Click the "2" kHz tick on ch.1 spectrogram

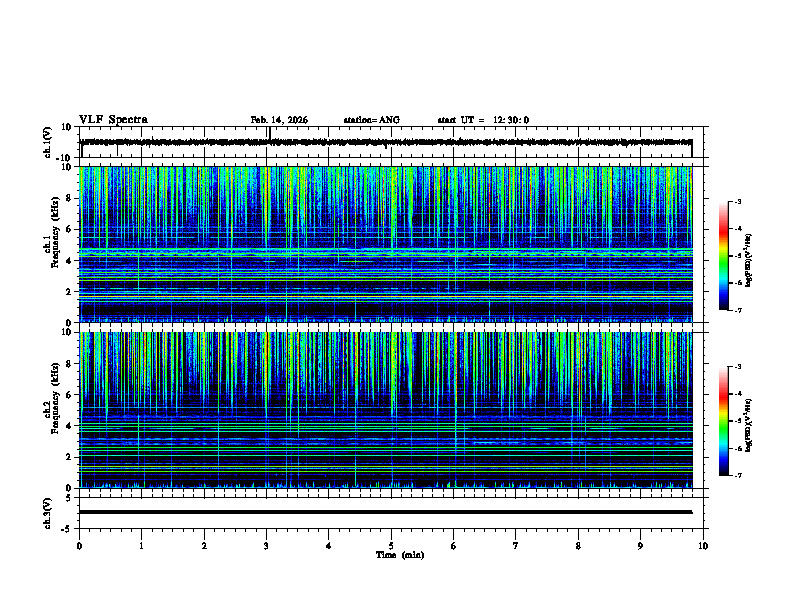coord(70,292)
